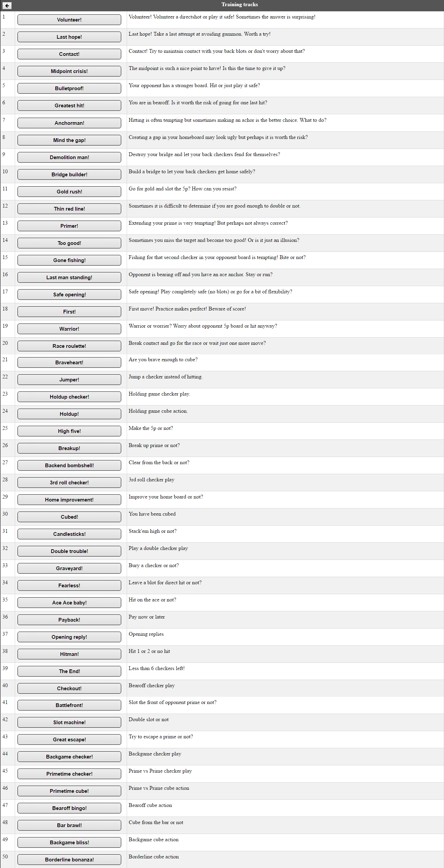Open the Borderline bonanza! track

point(69,860)
